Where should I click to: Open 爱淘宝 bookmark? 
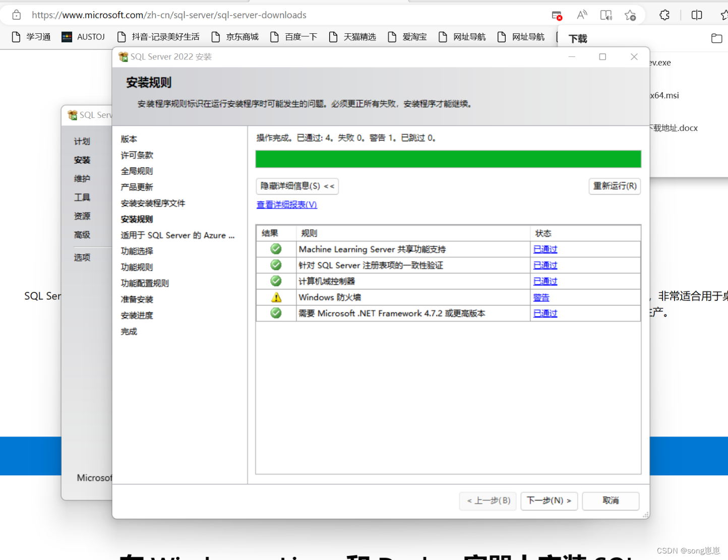click(x=407, y=37)
